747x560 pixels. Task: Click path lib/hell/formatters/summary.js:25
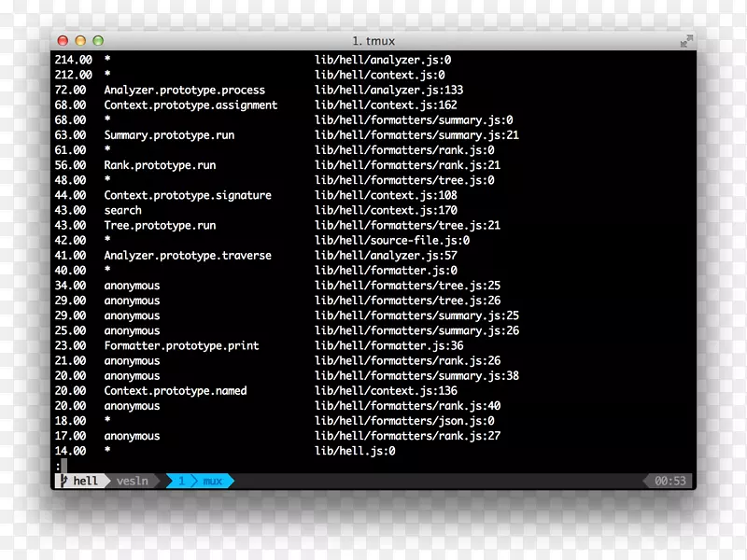coord(416,315)
